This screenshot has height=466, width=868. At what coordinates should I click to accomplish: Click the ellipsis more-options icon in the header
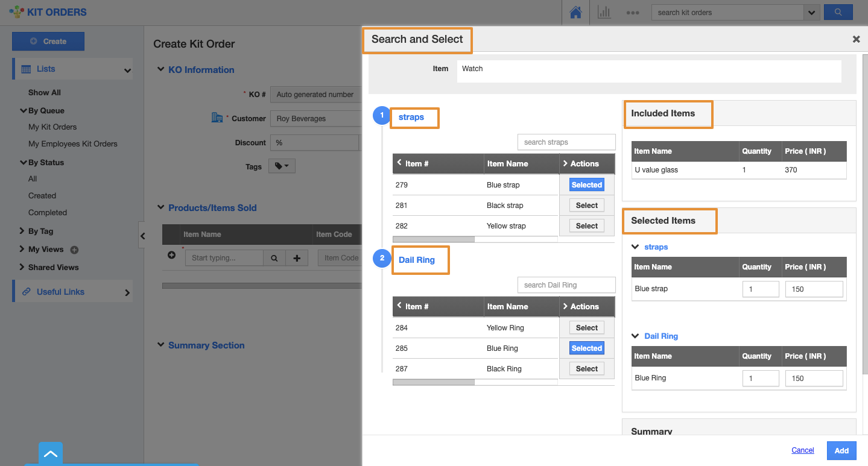coord(632,12)
